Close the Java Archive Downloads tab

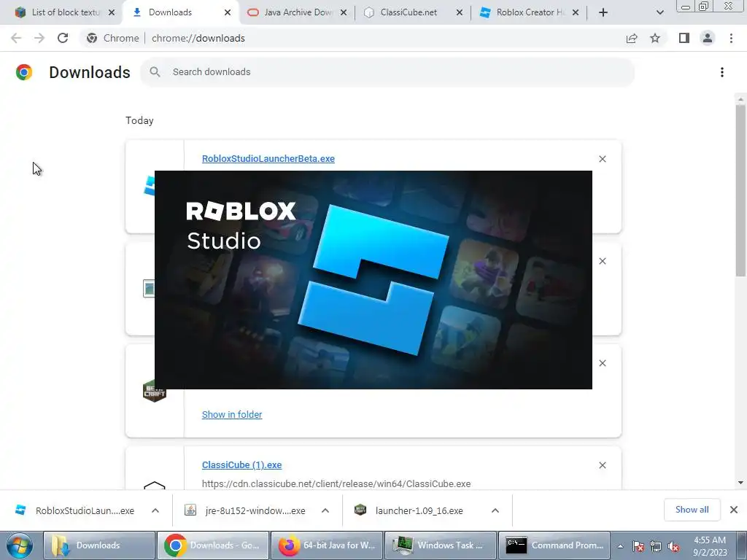pyautogui.click(x=343, y=12)
